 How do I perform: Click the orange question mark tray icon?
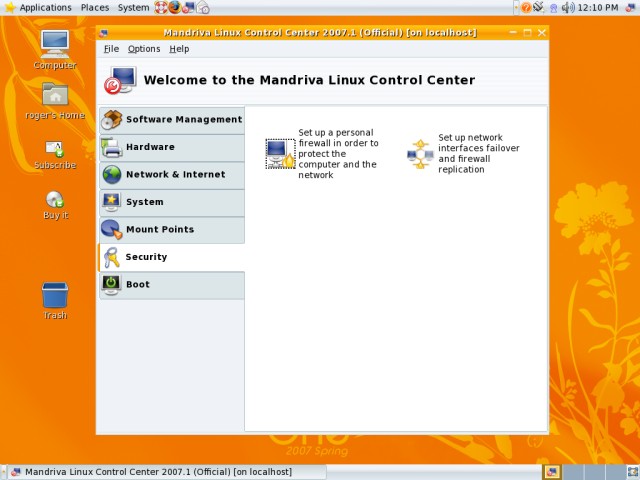tap(526, 8)
